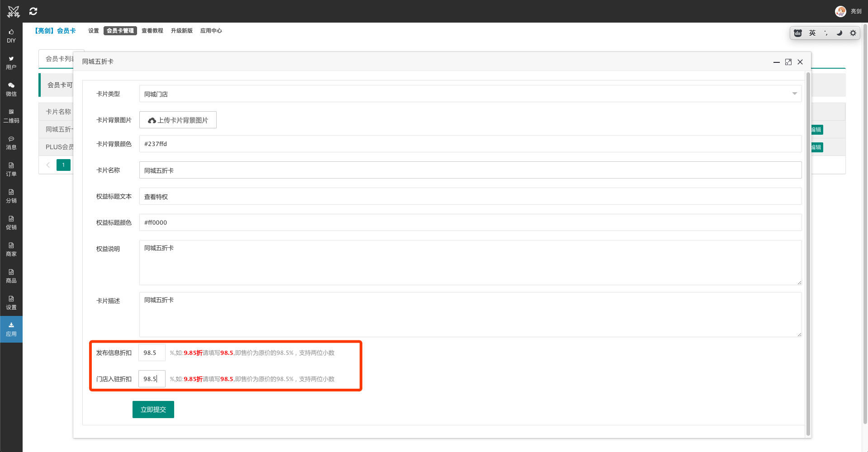Click the 卡片类型 field label
Image resolution: width=868 pixels, height=452 pixels.
108,94
